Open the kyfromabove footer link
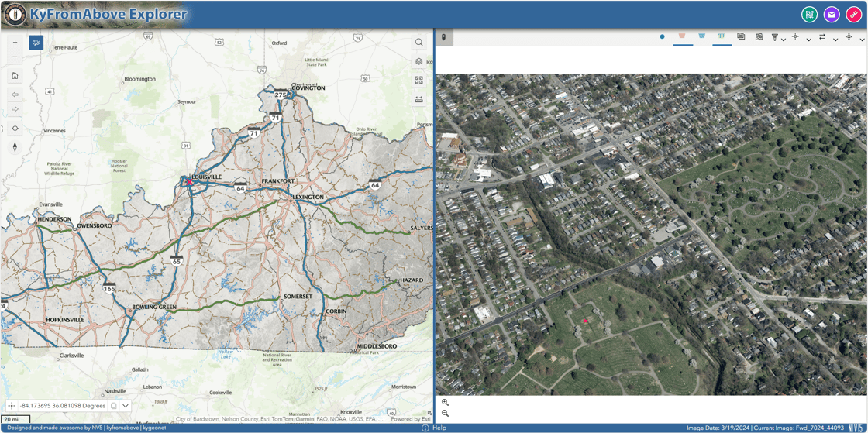 click(123, 428)
